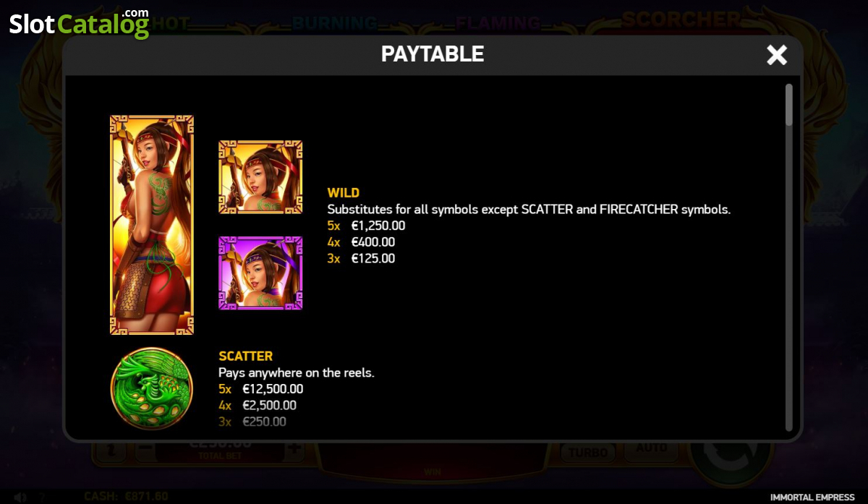Toggle the dimmed TURBO button
868x504 pixels.
(x=588, y=453)
